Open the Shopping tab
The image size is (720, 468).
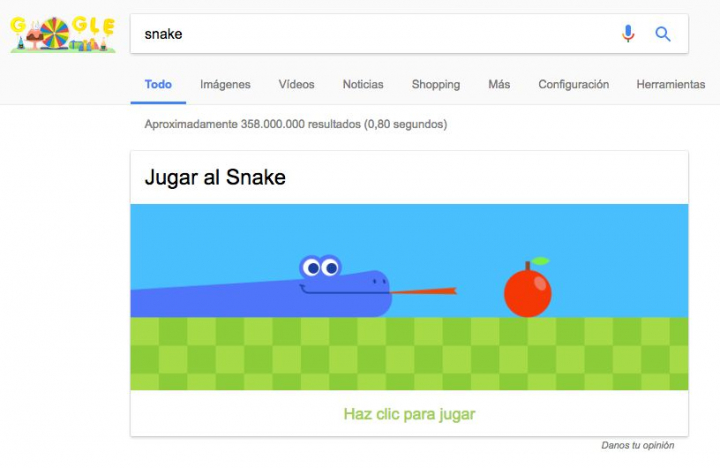click(x=436, y=85)
